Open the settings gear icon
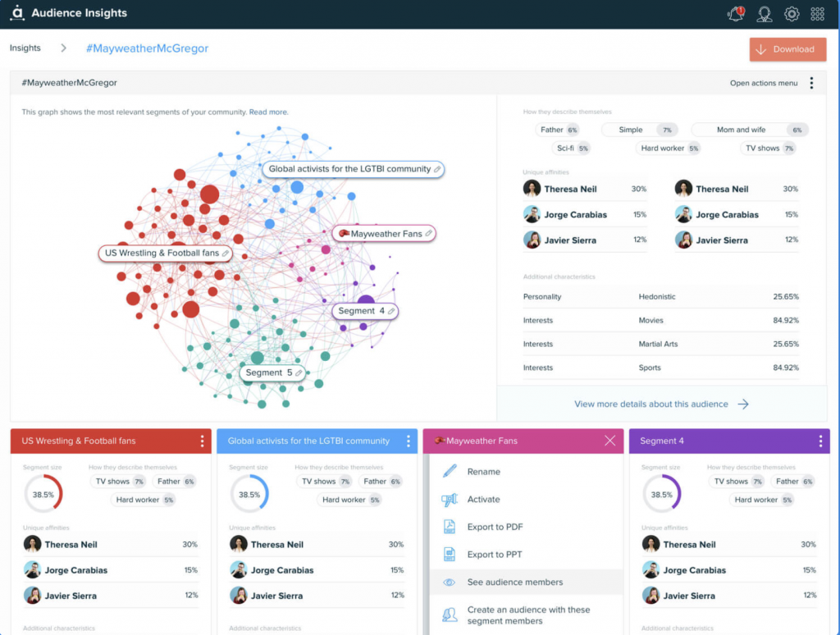This screenshot has height=635, width=840. 792,14
